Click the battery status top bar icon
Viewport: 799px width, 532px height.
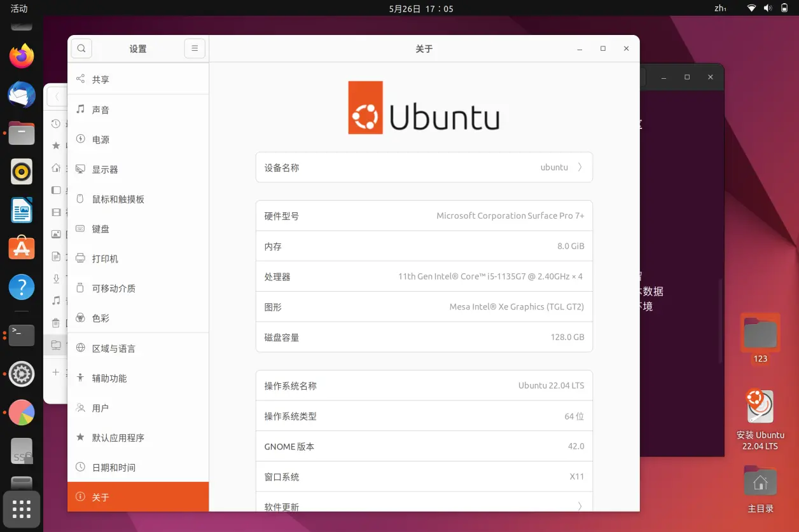tap(784, 8)
